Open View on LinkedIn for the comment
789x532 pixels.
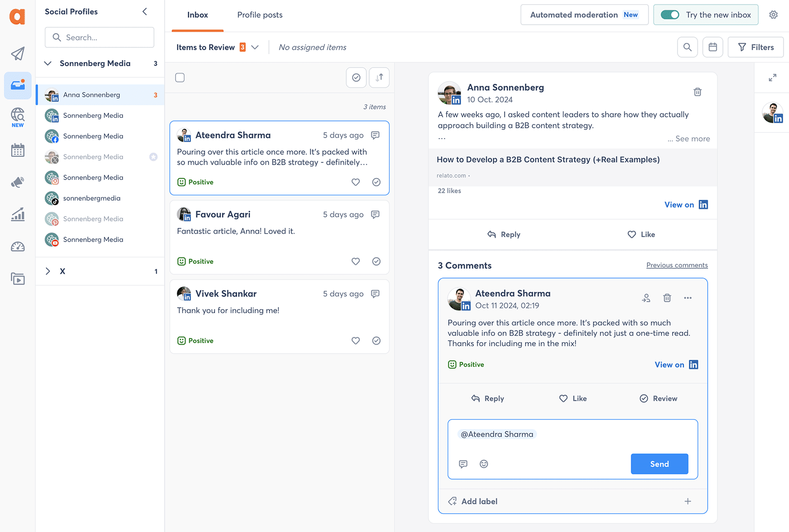point(676,365)
